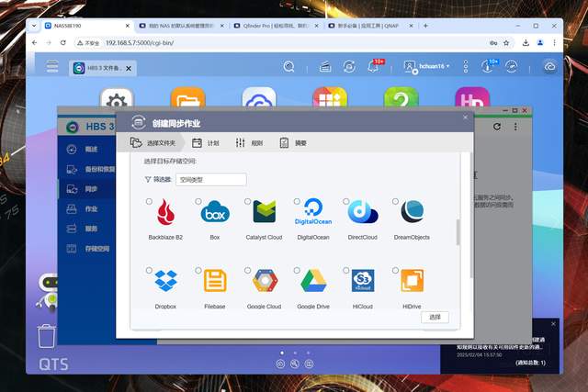The width and height of the screenshot is (588, 392).
Task: Close the HBS 3 taskbar tab
Action: tap(129, 69)
